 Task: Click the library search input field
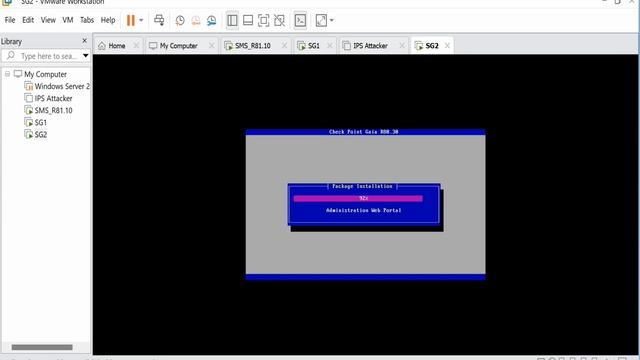pos(46,56)
